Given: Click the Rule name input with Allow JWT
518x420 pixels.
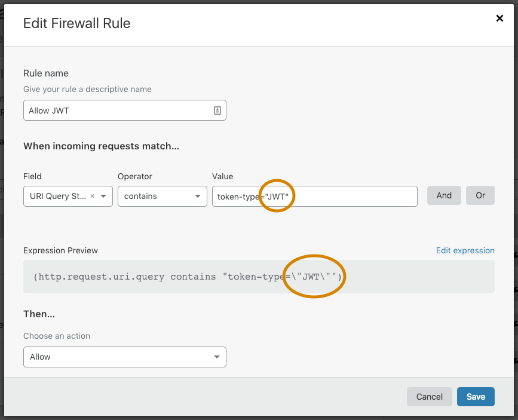Looking at the screenshot, I should tap(117, 111).
